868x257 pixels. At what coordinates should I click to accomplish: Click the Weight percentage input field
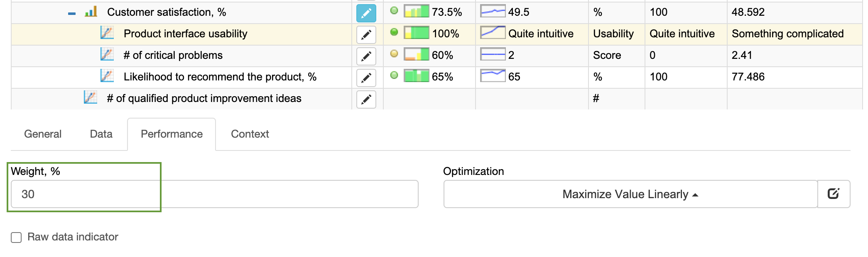point(83,194)
